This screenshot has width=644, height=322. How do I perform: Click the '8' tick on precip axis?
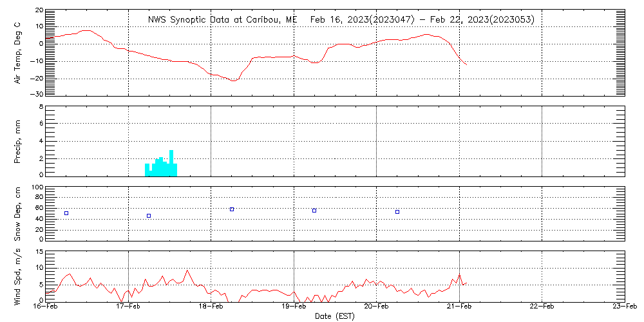click(41, 107)
